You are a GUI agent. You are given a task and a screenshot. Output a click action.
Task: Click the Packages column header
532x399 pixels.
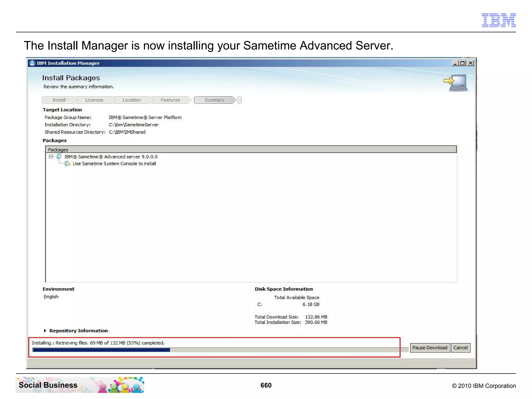[251, 150]
